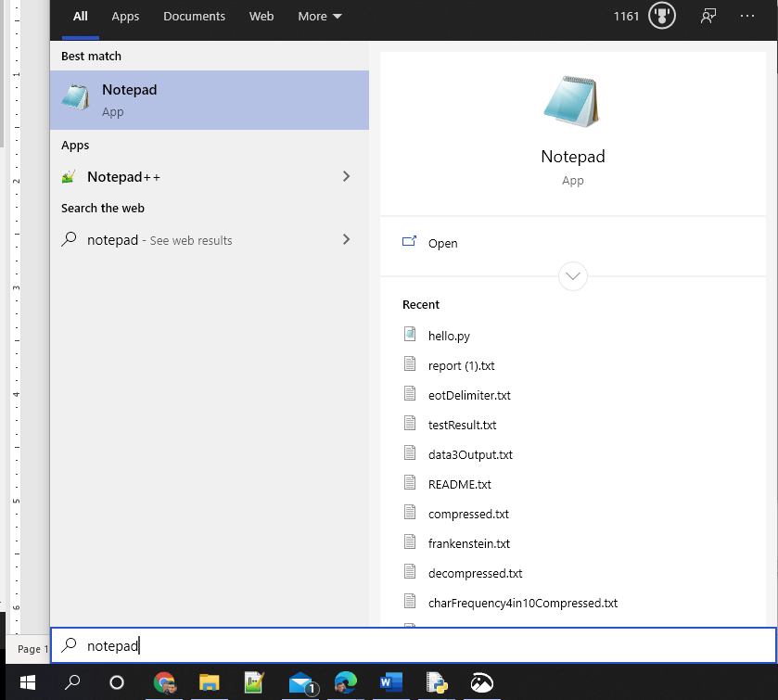Screen dimensions: 778x700
Task: Click the down chevron below Open
Action: (572, 276)
